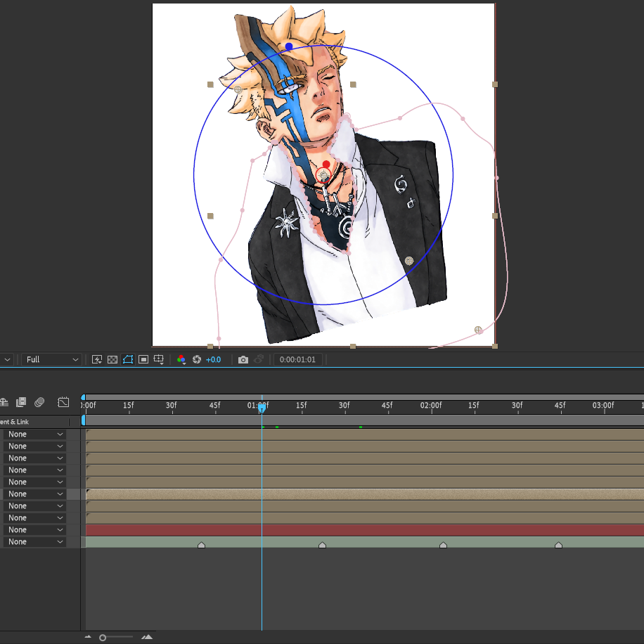Image resolution: width=644 pixels, height=644 pixels.
Task: Enable Frame Blending for the composition
Action: (21, 402)
